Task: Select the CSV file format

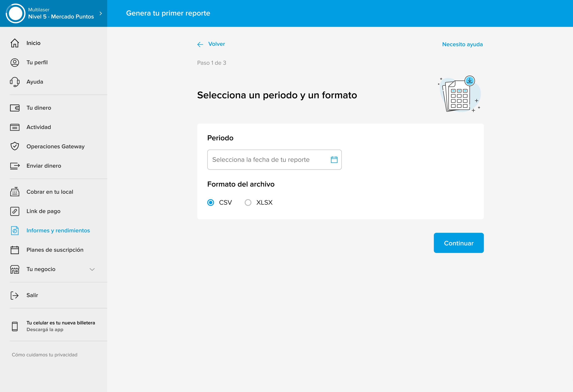Action: [x=211, y=203]
